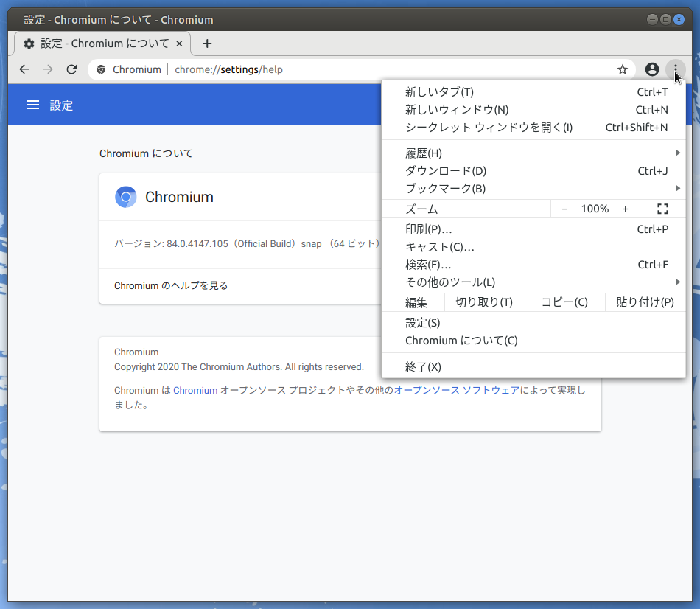The height and width of the screenshot is (609, 700).
Task: Increase zoom with the plus button
Action: click(x=625, y=209)
